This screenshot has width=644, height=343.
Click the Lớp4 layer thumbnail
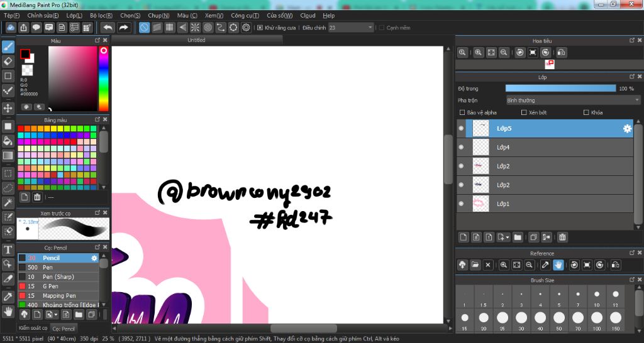point(480,147)
